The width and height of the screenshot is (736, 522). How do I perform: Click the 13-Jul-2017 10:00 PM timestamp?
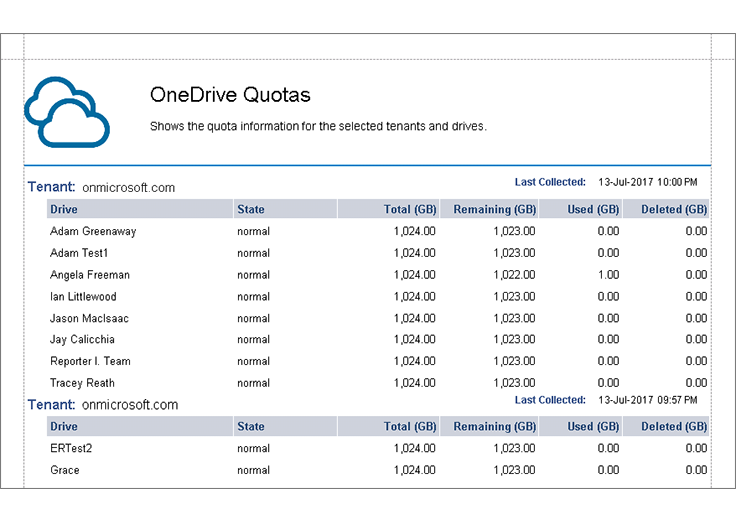click(648, 182)
